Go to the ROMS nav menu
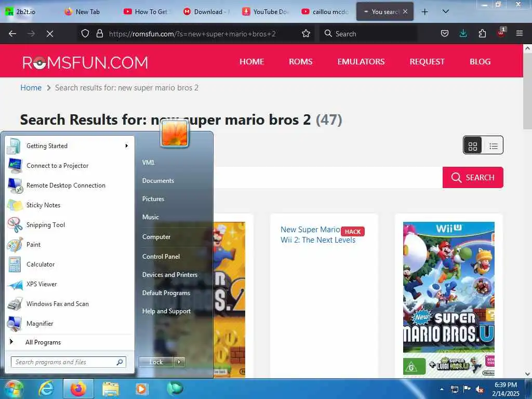The width and height of the screenshot is (532, 399). tap(301, 61)
